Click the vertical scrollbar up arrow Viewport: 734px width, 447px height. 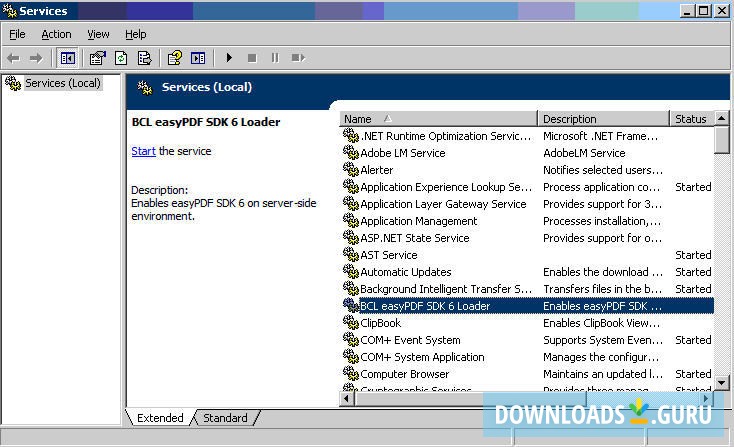coord(721,118)
